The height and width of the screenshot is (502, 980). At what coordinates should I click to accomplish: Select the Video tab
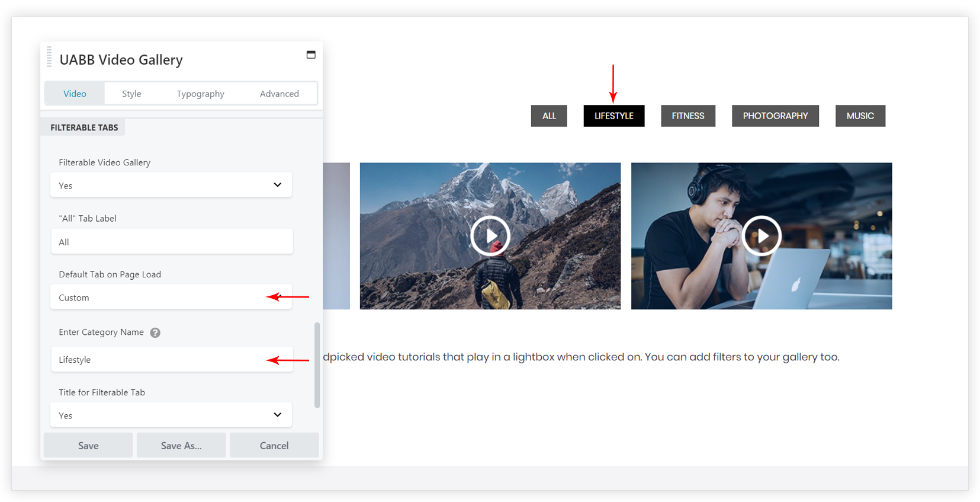click(75, 94)
